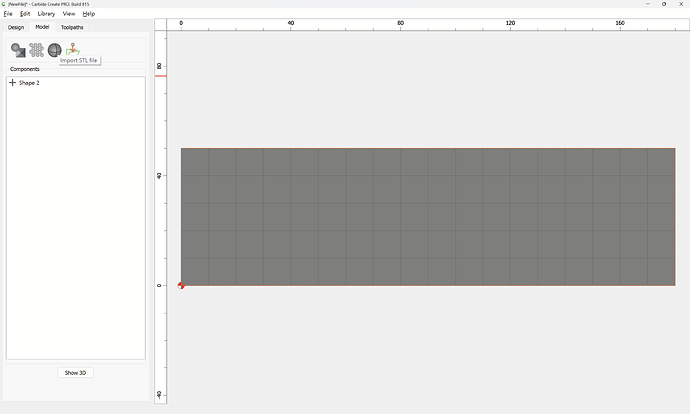Minimize the Carbide Create window
Screen dimensions: 690x414
(648, 4)
